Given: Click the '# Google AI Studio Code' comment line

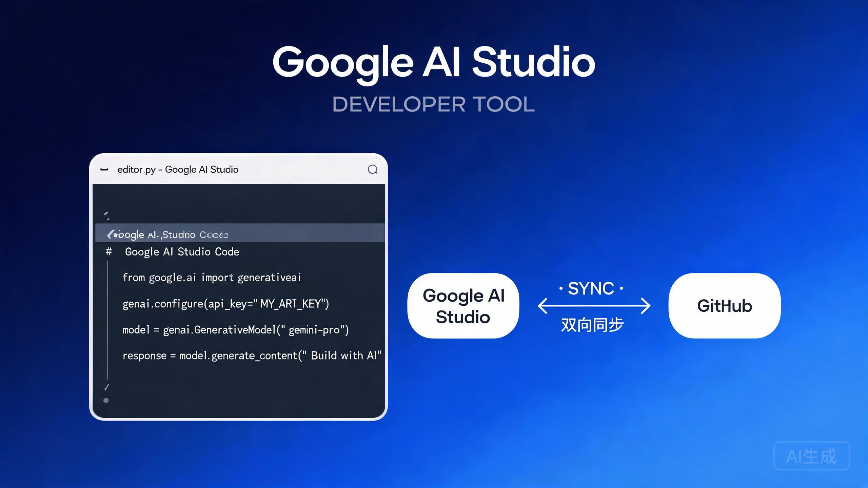Looking at the screenshot, I should tap(172, 252).
